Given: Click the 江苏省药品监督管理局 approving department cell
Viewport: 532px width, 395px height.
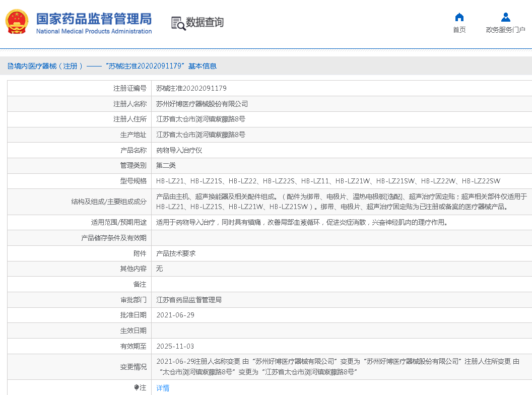Looking at the screenshot, I should point(189,300).
